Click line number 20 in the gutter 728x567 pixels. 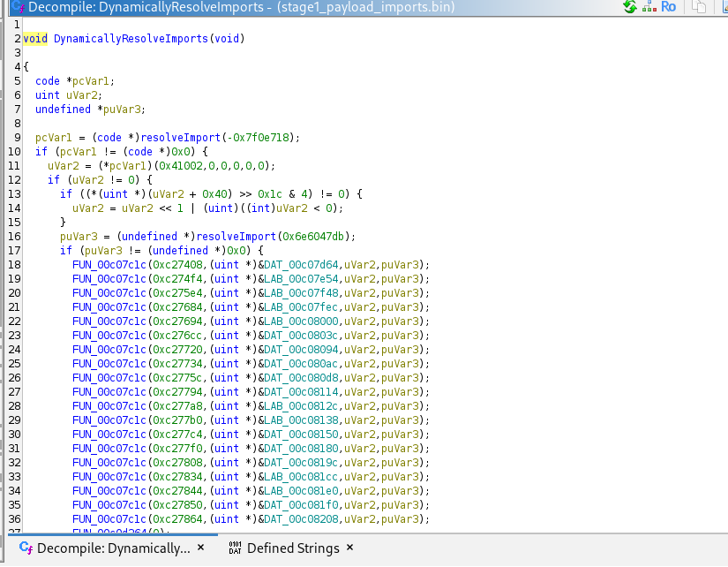[x=14, y=293]
